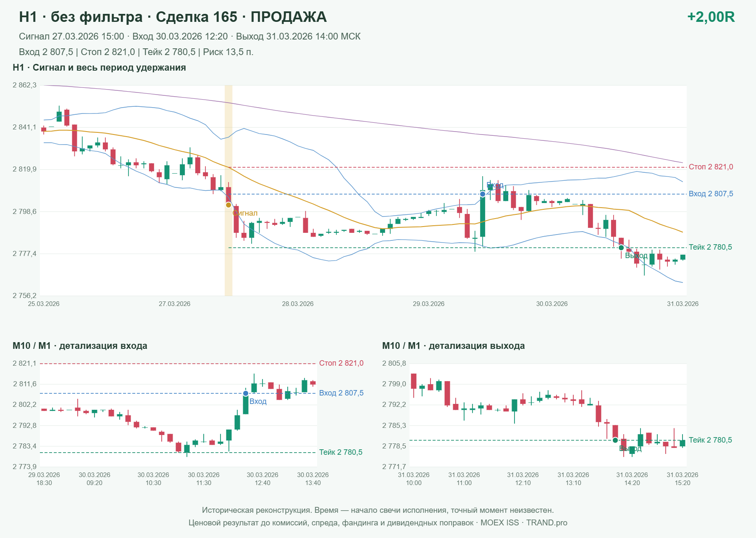This screenshot has height=538, width=756.
Task: Click heading 'M10 / M1 · детализация входа'
Action: tap(80, 346)
